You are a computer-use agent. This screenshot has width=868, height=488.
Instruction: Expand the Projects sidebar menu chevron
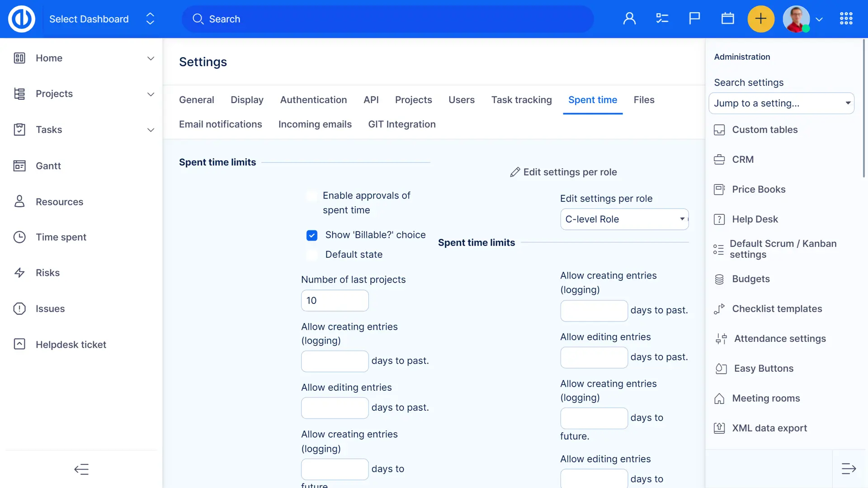pos(151,94)
